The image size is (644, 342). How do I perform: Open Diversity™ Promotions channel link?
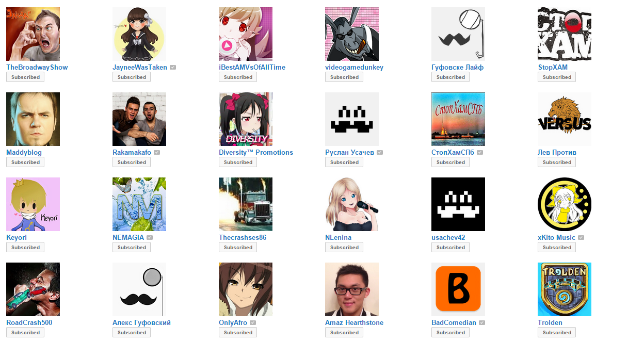pyautogui.click(x=256, y=153)
